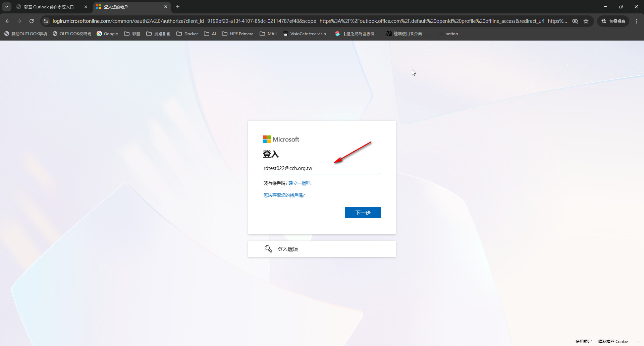Open the MAIL bookmarks folder
This screenshot has width=644, height=346.
[x=269, y=34]
